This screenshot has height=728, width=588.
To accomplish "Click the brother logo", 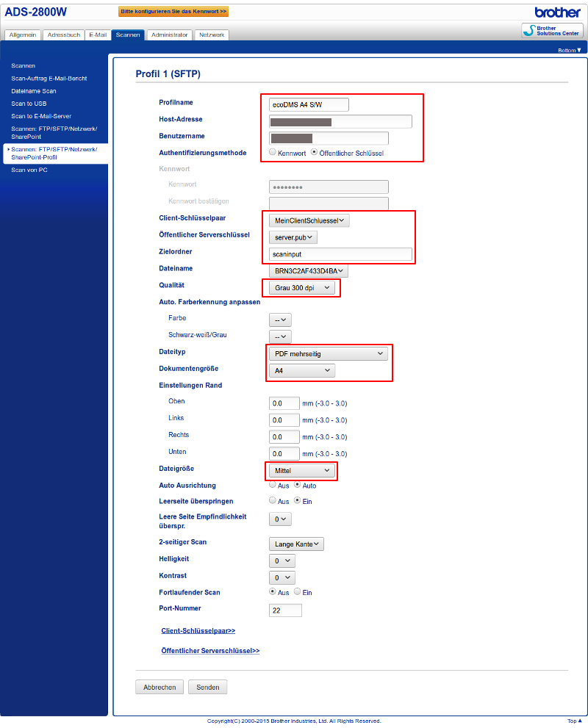I will [x=557, y=12].
